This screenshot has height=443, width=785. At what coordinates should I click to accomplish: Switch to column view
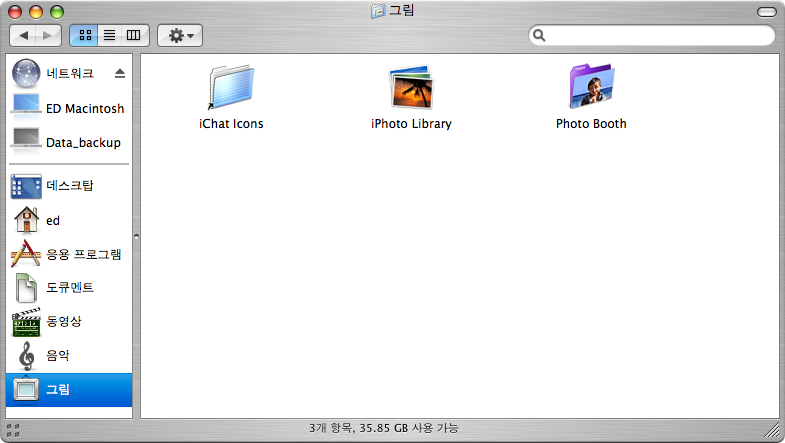[134, 35]
